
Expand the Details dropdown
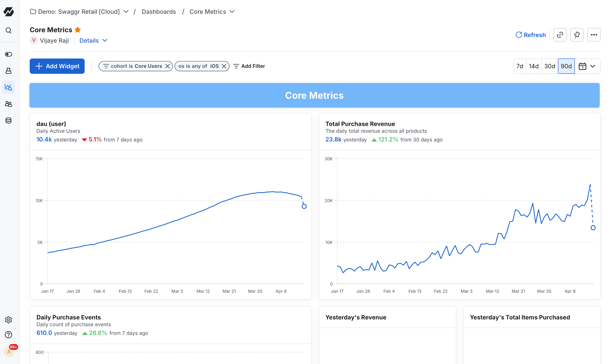tap(93, 40)
